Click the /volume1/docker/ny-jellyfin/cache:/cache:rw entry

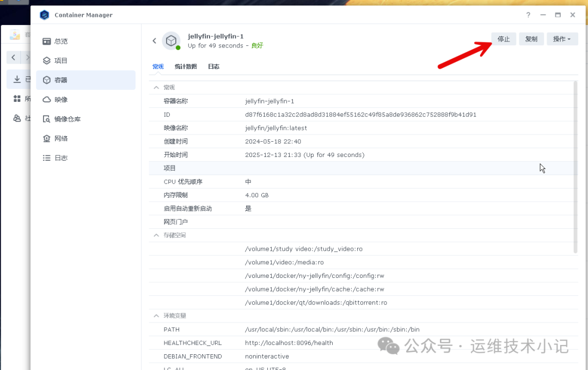click(x=315, y=289)
